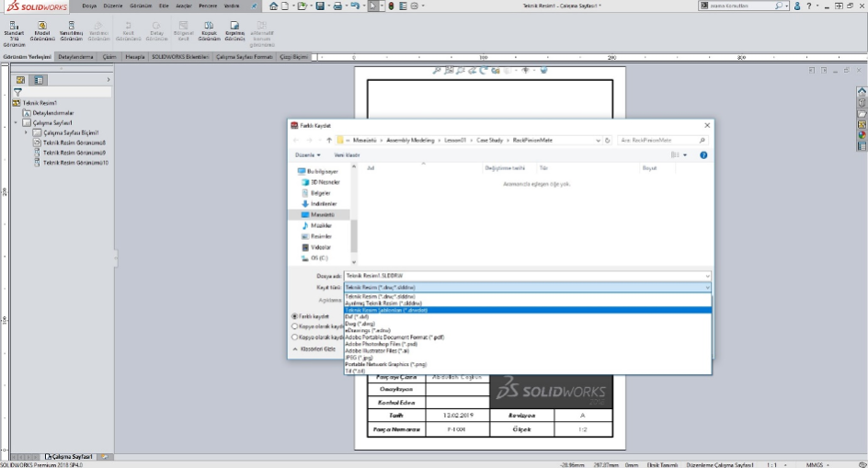
Task: Open the 'Araçlar' menu
Action: [184, 6]
